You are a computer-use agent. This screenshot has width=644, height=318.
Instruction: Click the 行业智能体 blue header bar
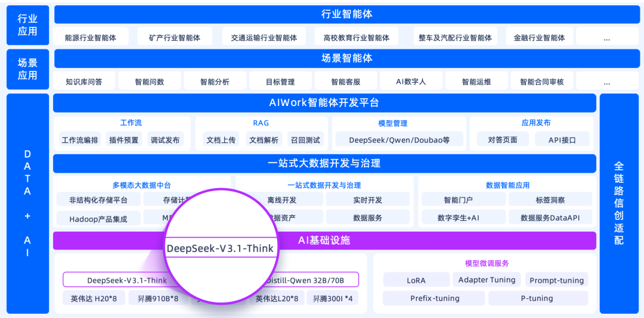click(347, 14)
